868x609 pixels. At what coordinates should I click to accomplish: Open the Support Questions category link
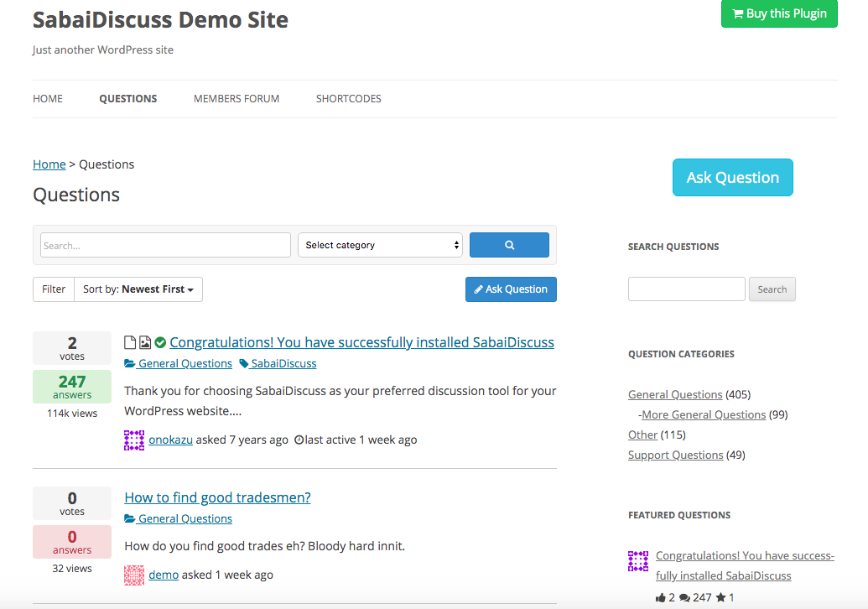(675, 455)
